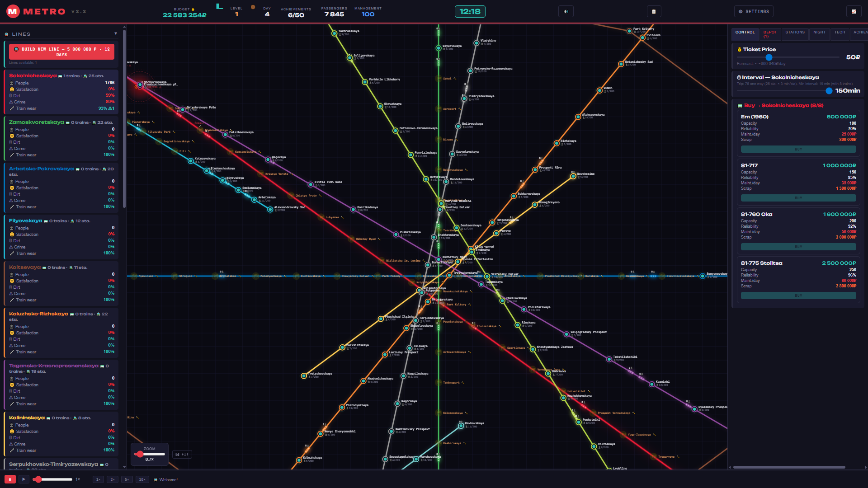Viewport: 868px width, 488px height.
Task: Select Pechatniki station marker
Action: coord(578,422)
